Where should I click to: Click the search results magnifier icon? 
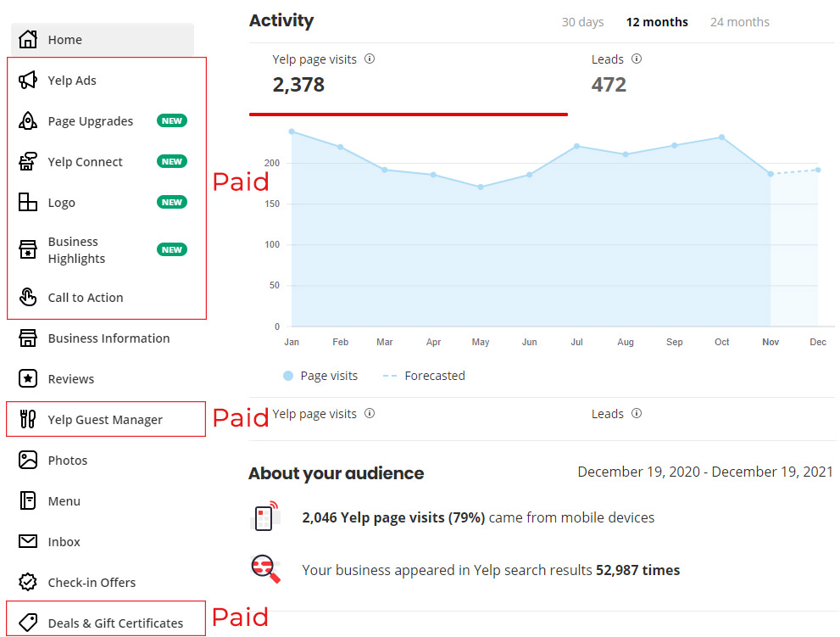coord(265,569)
